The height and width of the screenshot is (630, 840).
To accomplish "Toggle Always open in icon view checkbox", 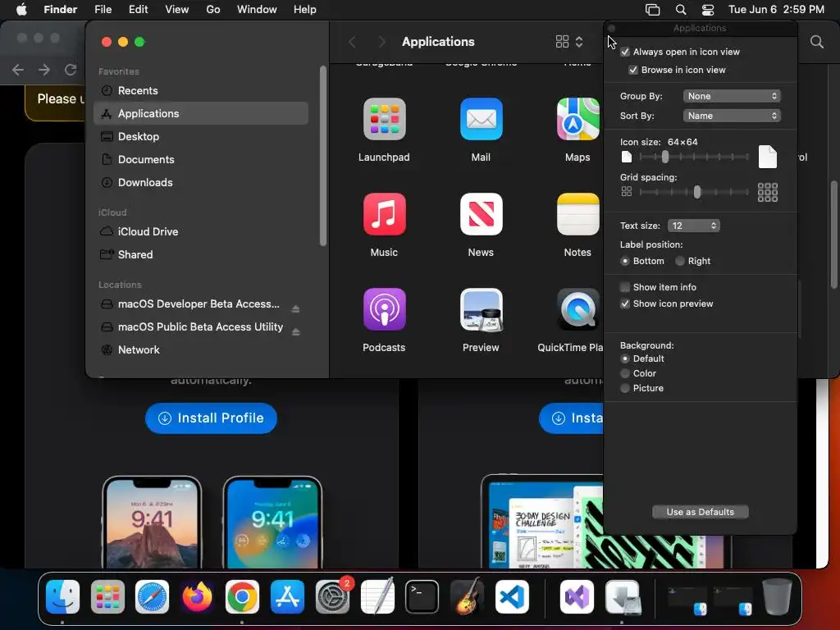I will (x=624, y=52).
